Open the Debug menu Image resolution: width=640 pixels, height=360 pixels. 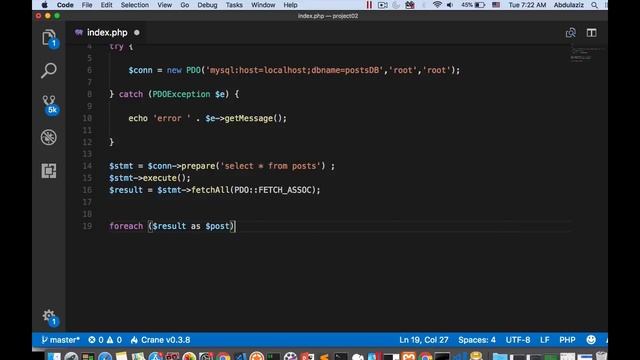click(207, 5)
